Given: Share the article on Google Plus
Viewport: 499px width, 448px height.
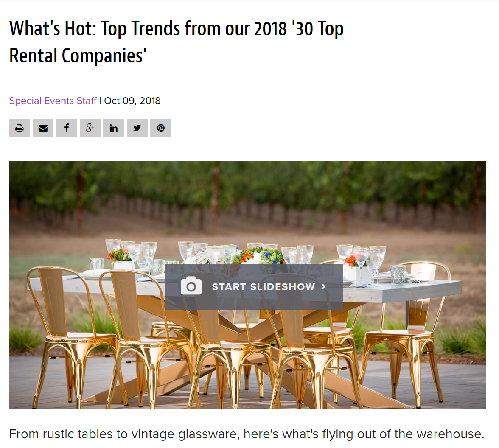Looking at the screenshot, I should [x=90, y=128].
